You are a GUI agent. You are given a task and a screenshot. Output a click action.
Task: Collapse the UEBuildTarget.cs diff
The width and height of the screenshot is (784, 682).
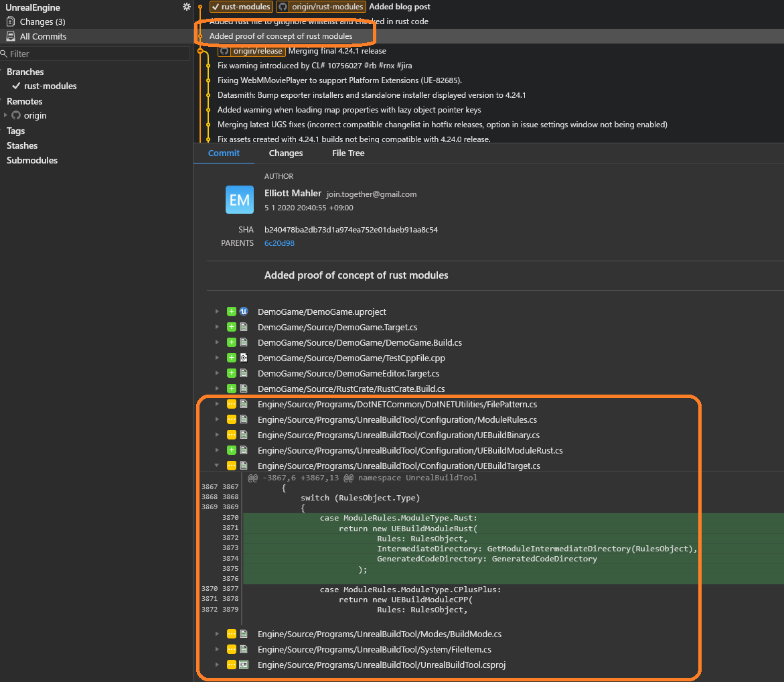point(217,466)
